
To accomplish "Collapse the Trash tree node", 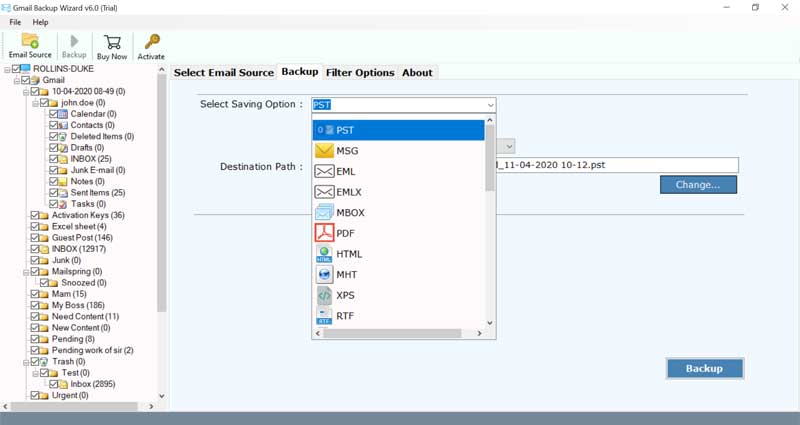I will 26,362.
